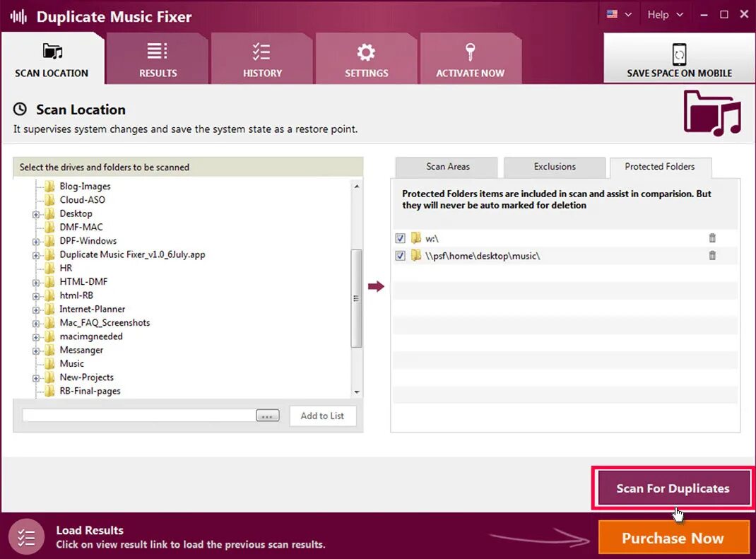Select the Cloud-ASO folder
The width and height of the screenshot is (756, 559).
[82, 200]
